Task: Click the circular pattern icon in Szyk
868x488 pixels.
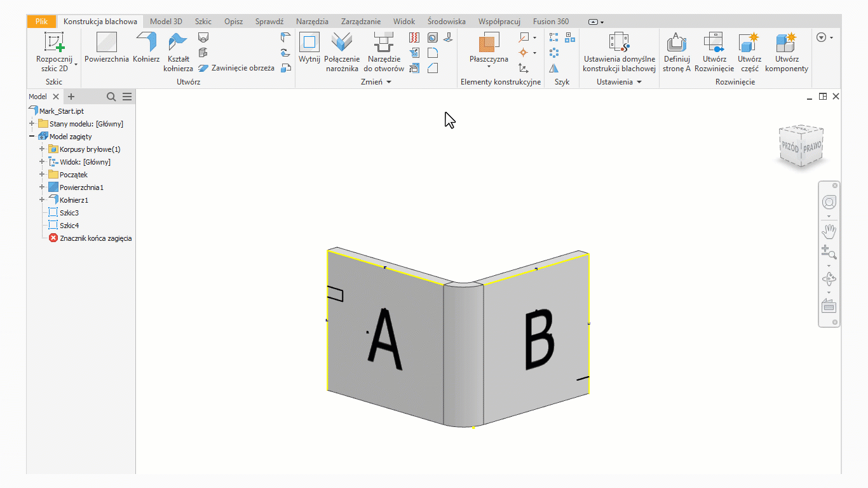Action: coord(554,53)
